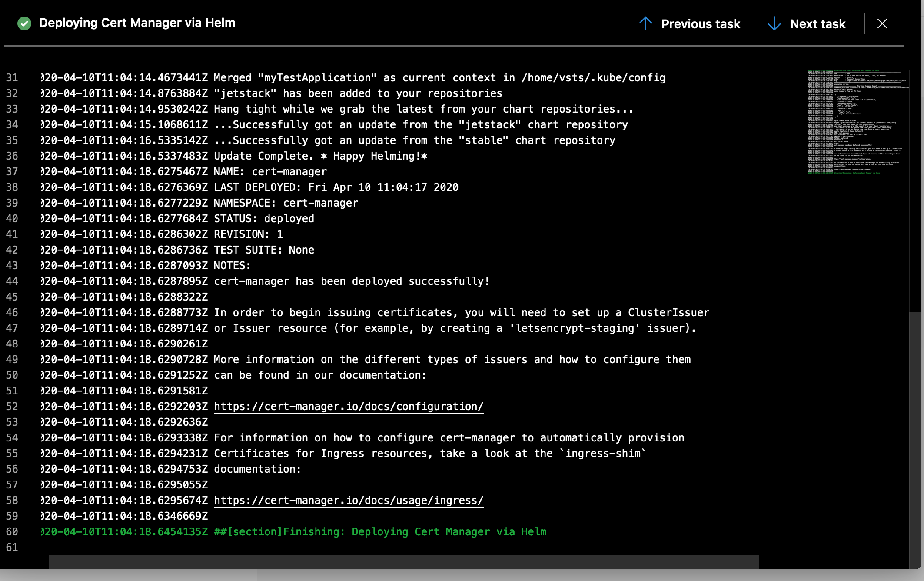Viewport: 924px width, 581px height.
Task: Open cert-manager ingress usage documentation link
Action: tap(348, 500)
